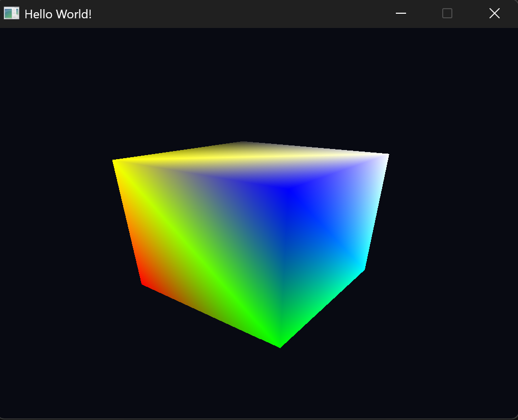This screenshot has height=420, width=518.
Task: Minimize the Hello World! window
Action: coord(401,14)
